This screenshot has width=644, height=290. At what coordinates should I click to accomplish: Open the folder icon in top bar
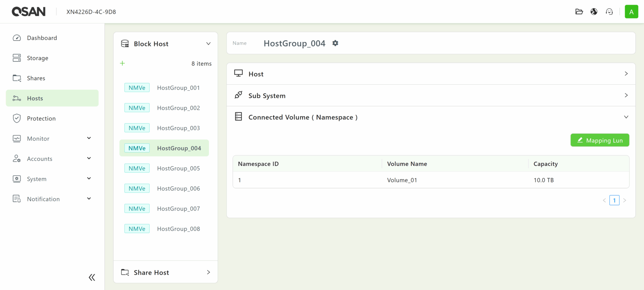click(579, 12)
